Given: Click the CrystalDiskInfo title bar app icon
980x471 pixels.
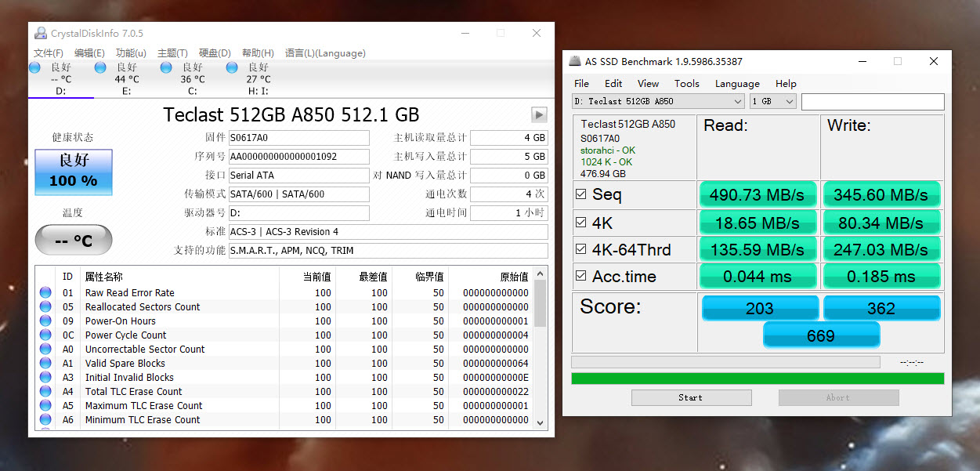Looking at the screenshot, I should tap(40, 33).
